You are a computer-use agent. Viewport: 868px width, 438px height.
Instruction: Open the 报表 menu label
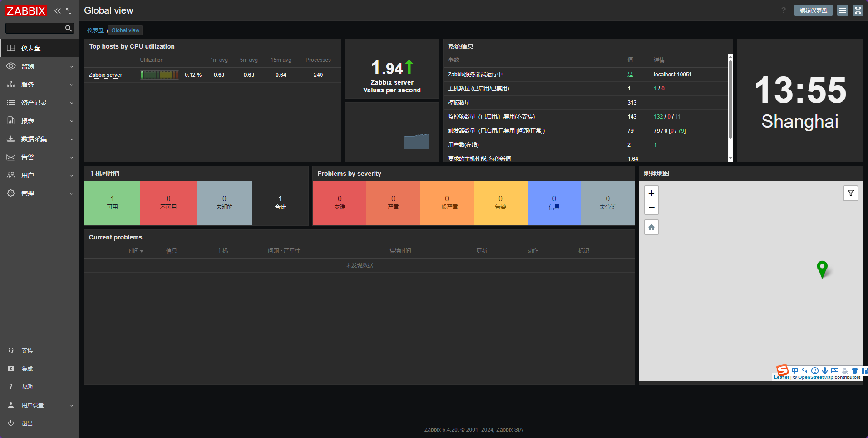[x=28, y=121]
